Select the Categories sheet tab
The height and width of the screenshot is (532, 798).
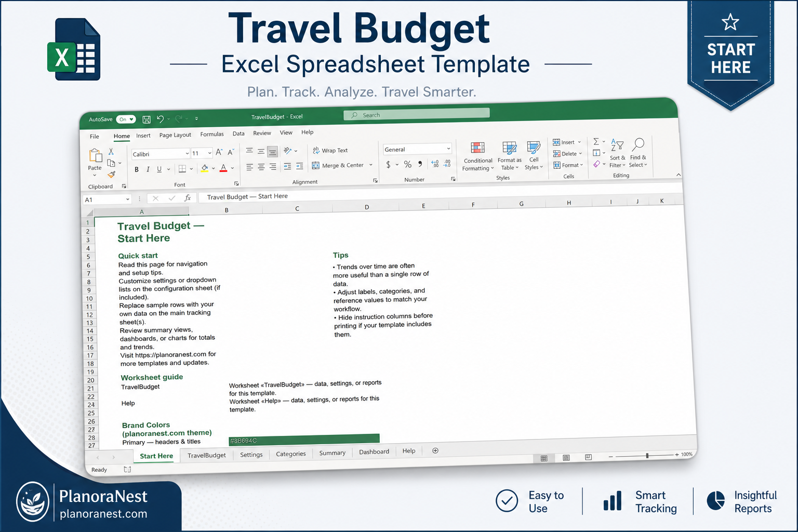point(291,454)
